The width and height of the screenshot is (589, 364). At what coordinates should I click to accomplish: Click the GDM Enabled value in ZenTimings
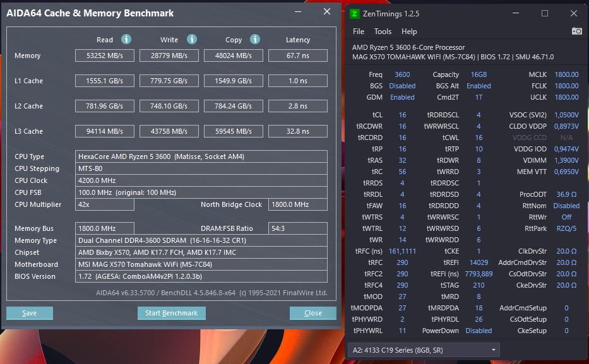402,97
